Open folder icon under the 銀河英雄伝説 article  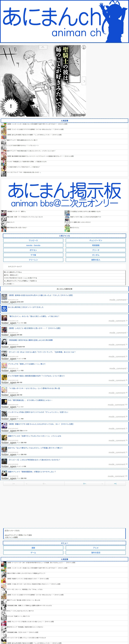click(9, 407)
